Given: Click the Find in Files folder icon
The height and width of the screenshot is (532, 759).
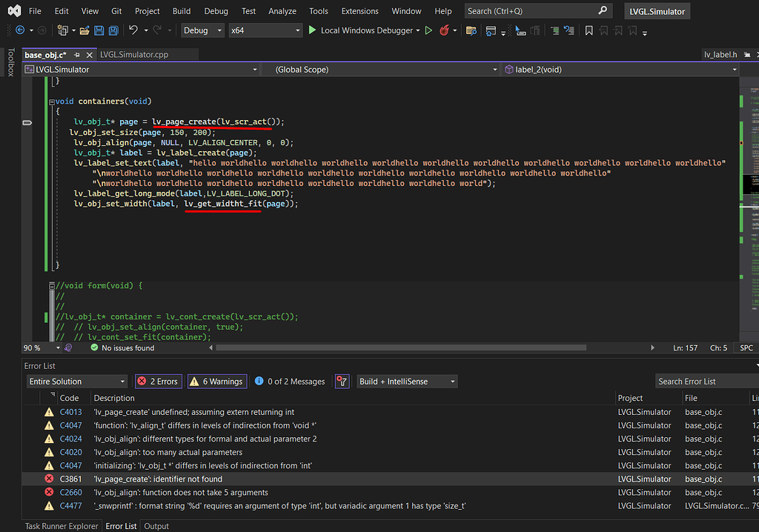Looking at the screenshot, I should point(471,31).
